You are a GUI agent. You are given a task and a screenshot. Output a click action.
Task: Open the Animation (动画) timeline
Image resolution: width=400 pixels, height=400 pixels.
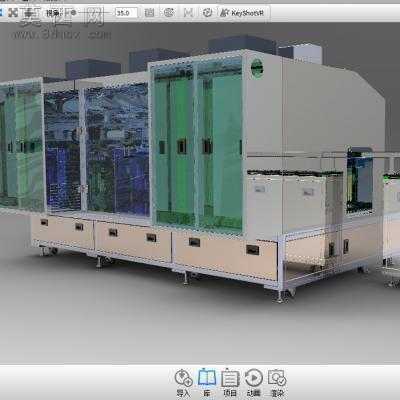tap(254, 382)
